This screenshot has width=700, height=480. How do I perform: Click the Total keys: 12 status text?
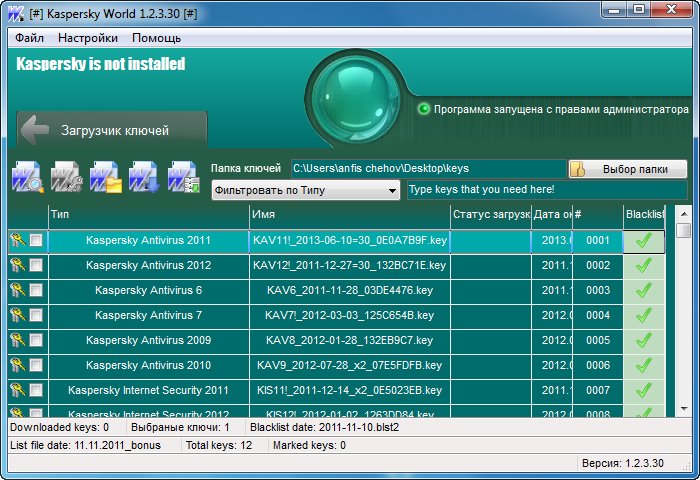tap(219, 445)
